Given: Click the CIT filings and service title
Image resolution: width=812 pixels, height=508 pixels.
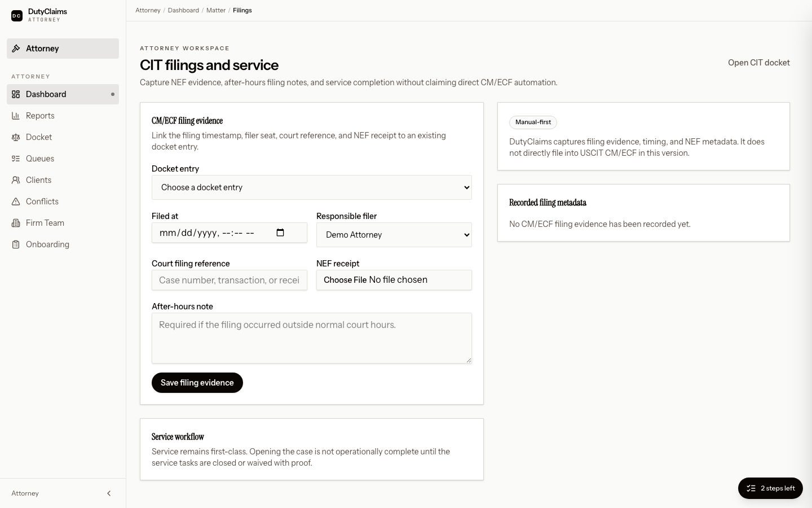Looking at the screenshot, I should pyautogui.click(x=209, y=65).
